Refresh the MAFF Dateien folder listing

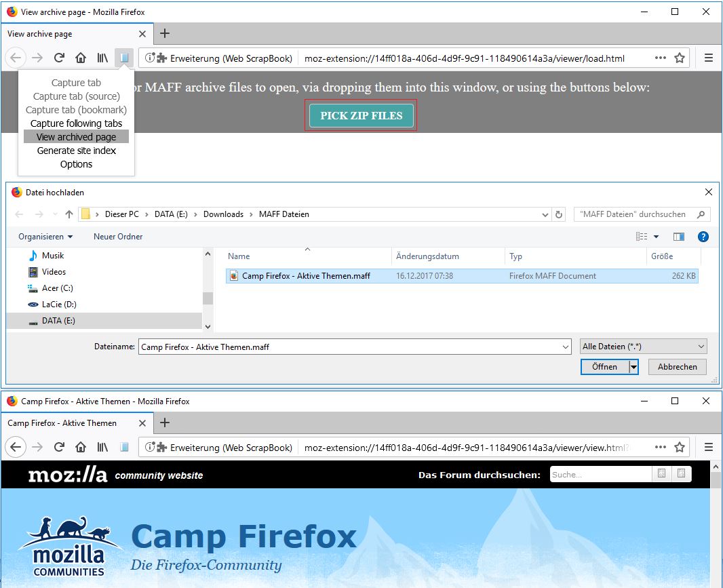pos(558,214)
